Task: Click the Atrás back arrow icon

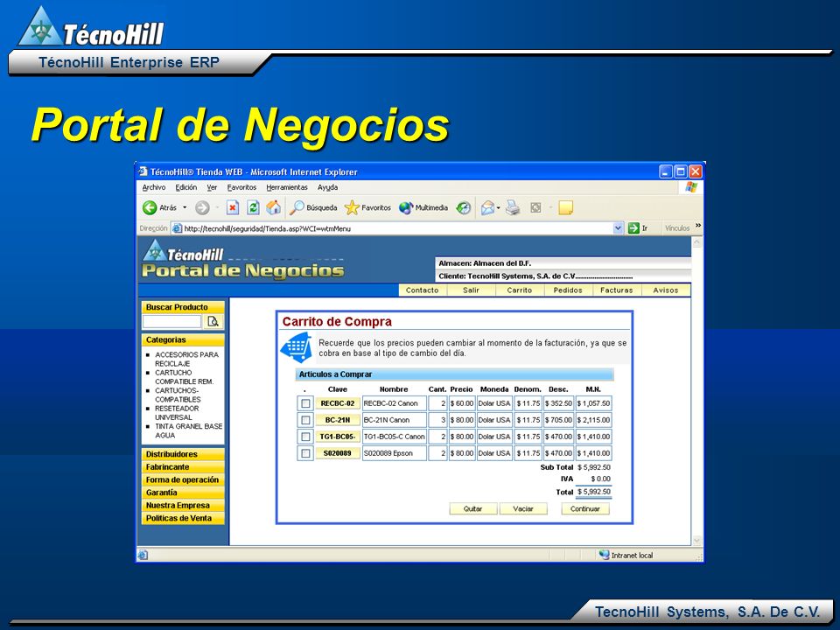Action: 150,208
